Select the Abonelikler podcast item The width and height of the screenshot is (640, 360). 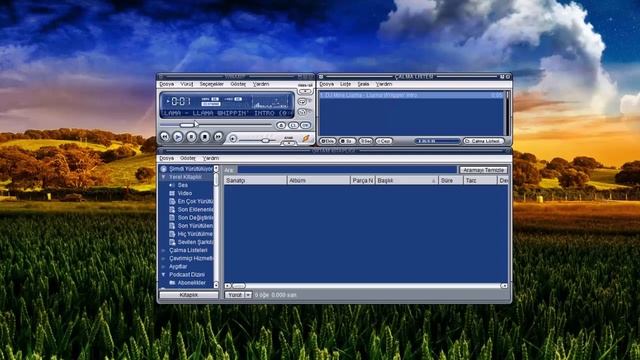191,283
